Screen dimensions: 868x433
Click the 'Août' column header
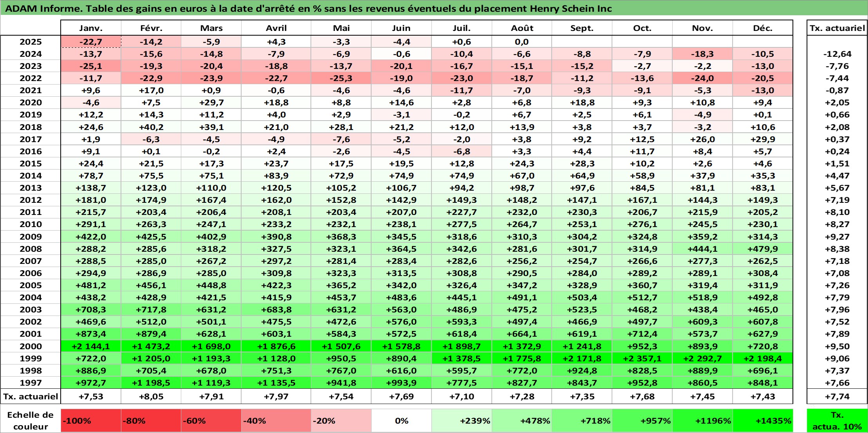point(522,28)
